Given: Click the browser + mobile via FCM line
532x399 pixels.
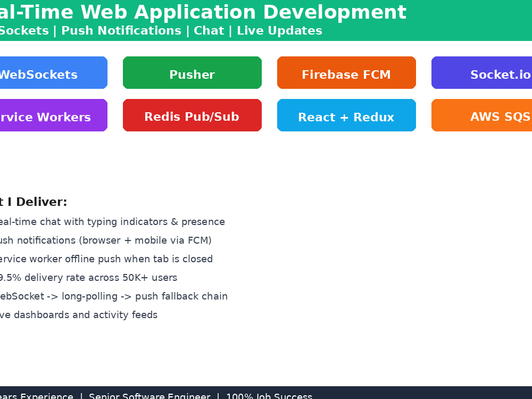Looking at the screenshot, I should 105,240.
